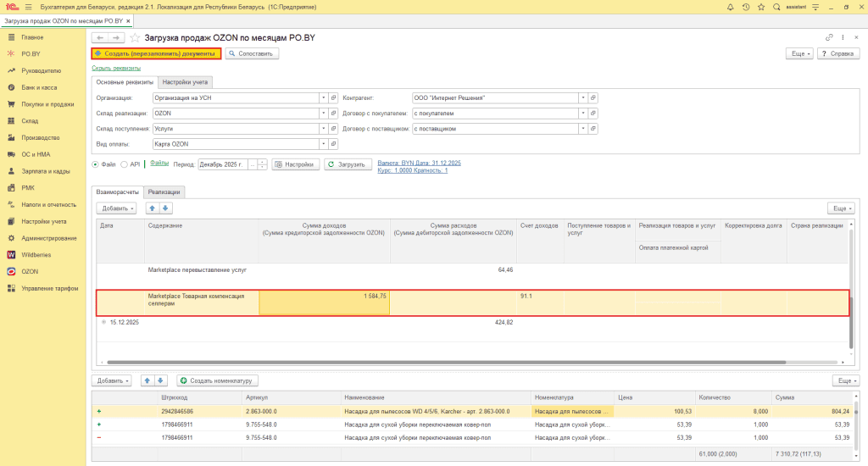Open Склад поступления dropdown
This screenshot has height=466, width=868.
point(323,129)
